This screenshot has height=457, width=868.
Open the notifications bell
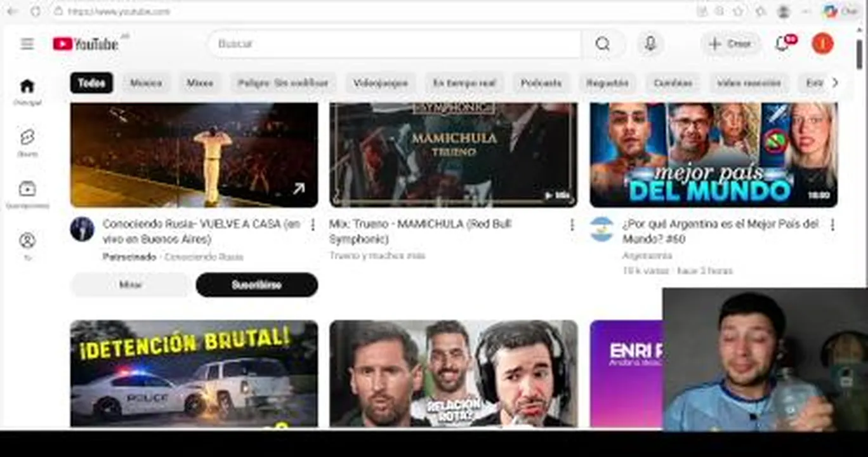point(782,44)
